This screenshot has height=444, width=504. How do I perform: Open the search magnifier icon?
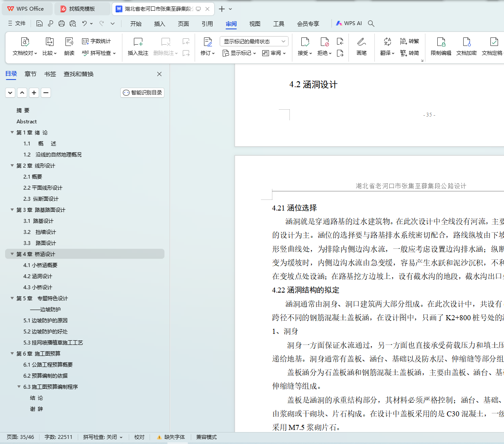(371, 23)
